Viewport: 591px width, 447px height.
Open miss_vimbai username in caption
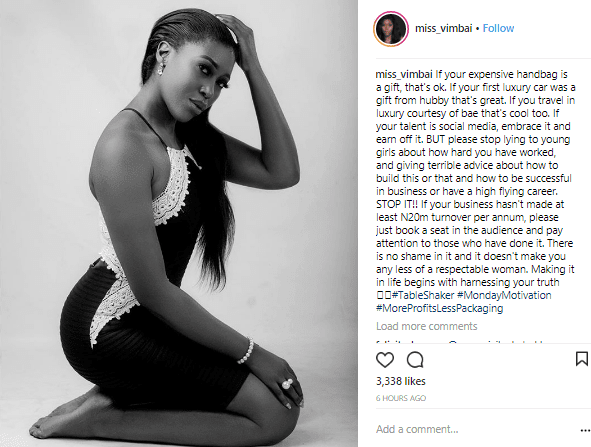click(x=404, y=74)
